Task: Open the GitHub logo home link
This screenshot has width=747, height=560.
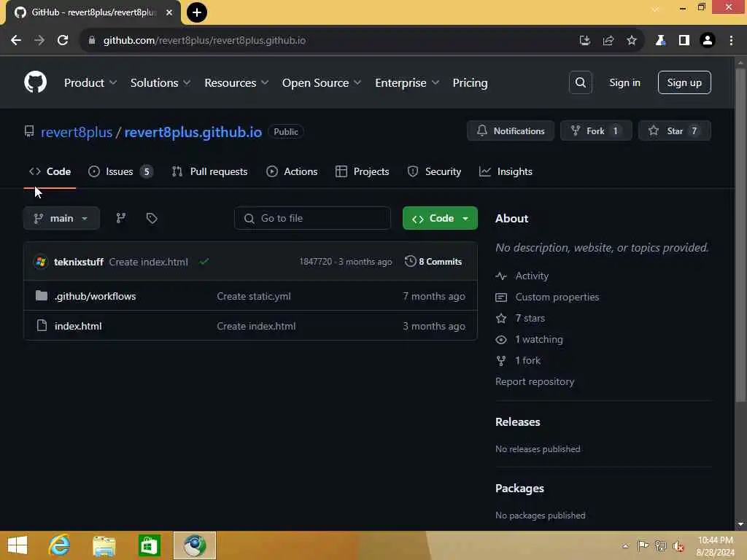Action: pos(35,82)
